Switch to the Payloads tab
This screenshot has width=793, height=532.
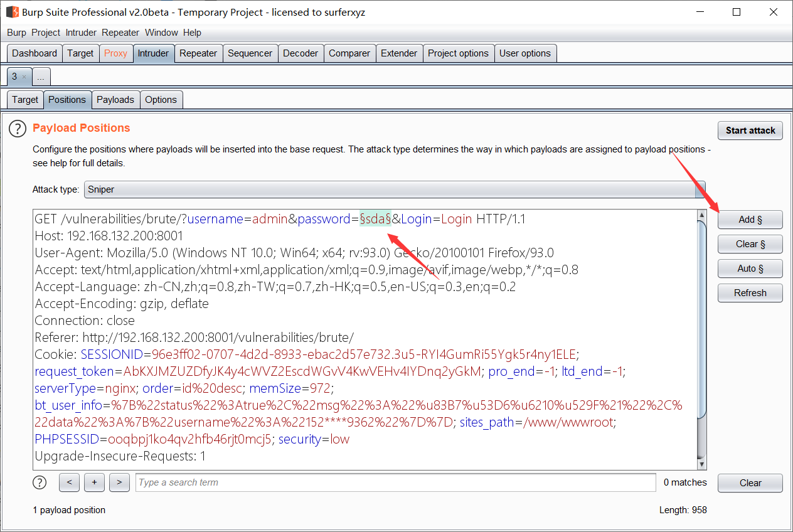tap(115, 100)
